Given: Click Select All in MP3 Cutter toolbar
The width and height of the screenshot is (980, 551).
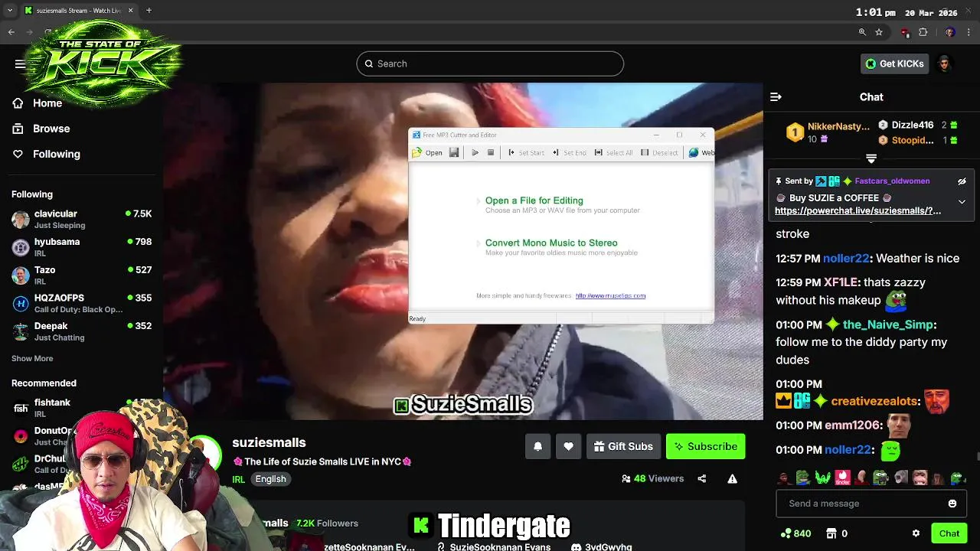Looking at the screenshot, I should point(613,152).
